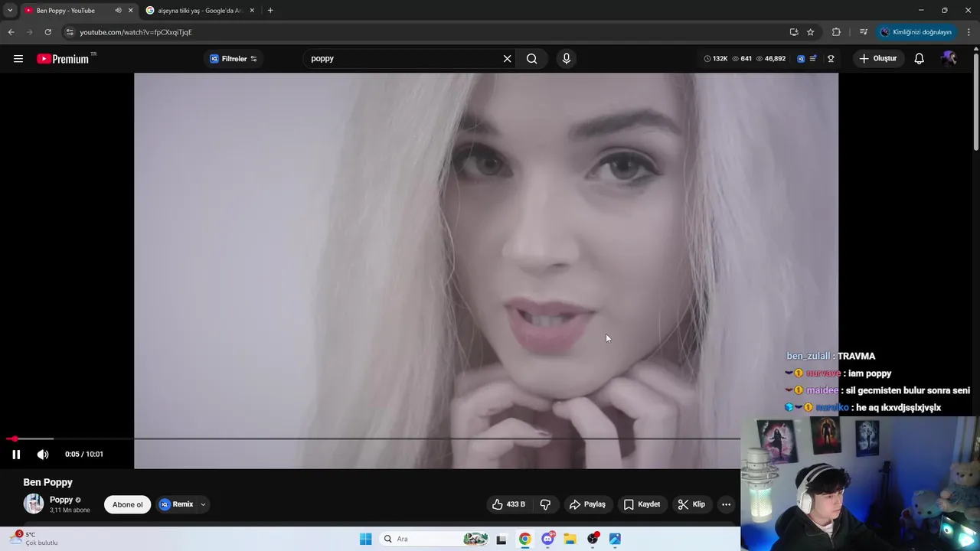Share the video with Paylaş
Viewport: 980px width, 551px height.
point(587,504)
